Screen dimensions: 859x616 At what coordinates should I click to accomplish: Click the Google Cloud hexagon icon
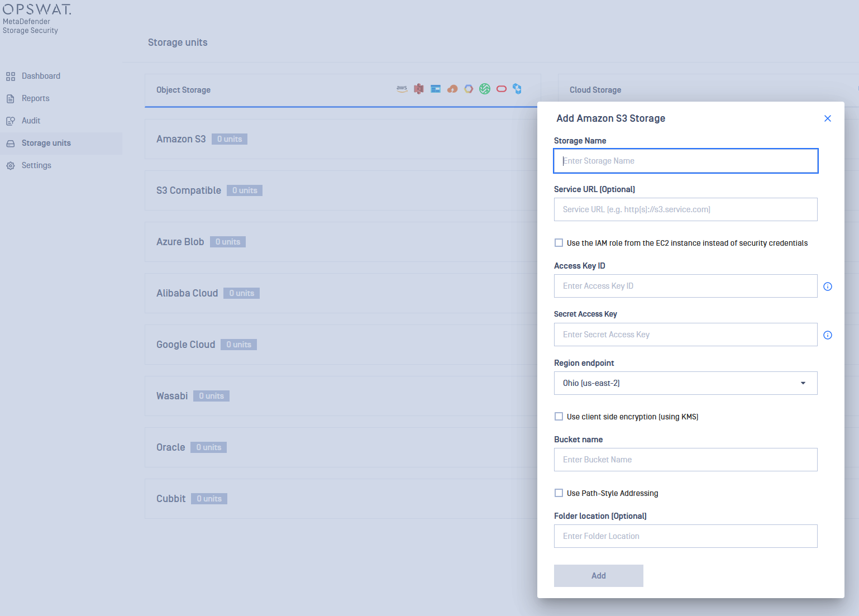[x=469, y=89]
